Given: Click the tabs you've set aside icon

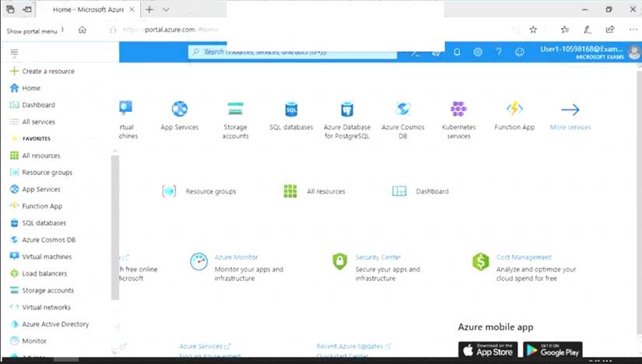Looking at the screenshot, I should pyautogui.click(x=10, y=9).
